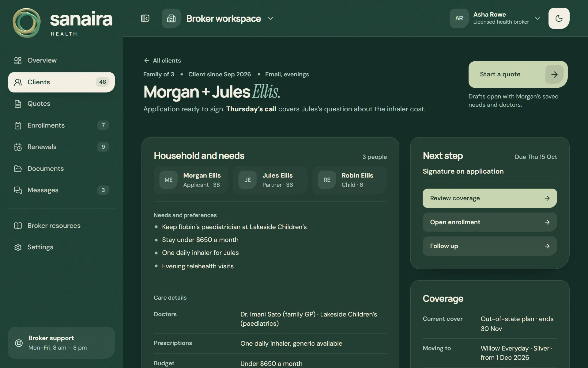Click the arrow icon on Start a quote

click(x=554, y=74)
